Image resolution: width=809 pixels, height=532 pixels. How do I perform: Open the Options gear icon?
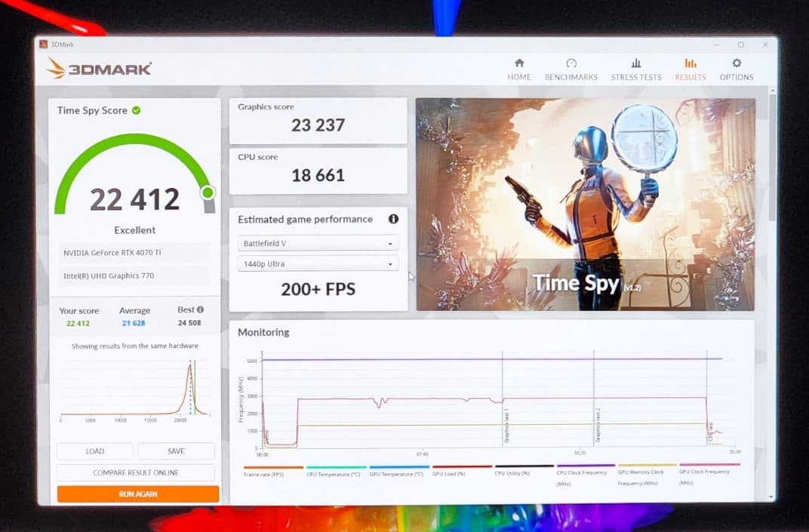737,63
